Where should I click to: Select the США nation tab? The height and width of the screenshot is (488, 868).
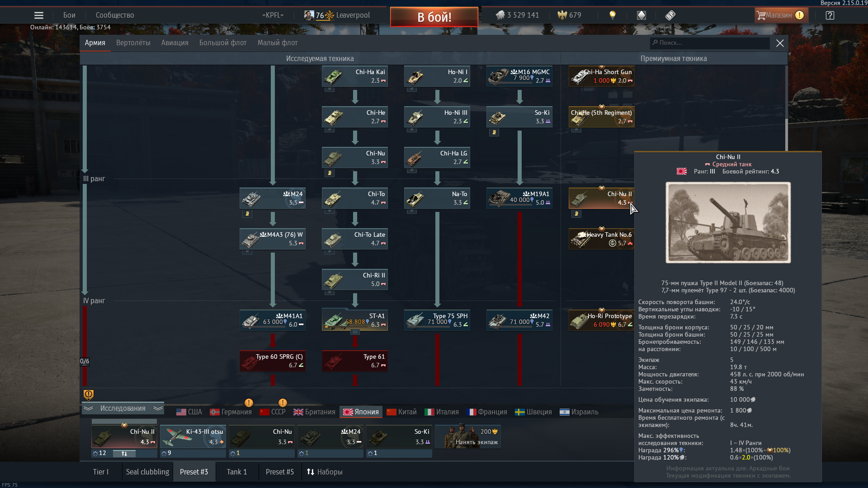(x=189, y=412)
